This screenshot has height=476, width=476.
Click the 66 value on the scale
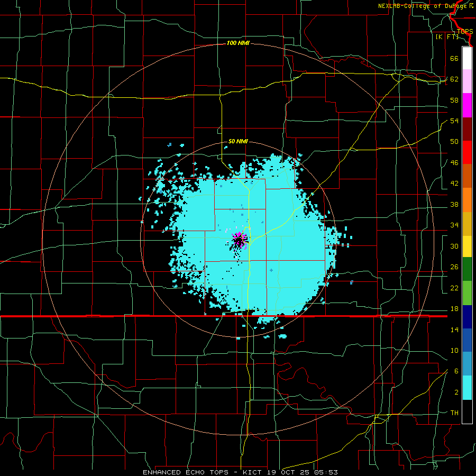pyautogui.click(x=454, y=58)
